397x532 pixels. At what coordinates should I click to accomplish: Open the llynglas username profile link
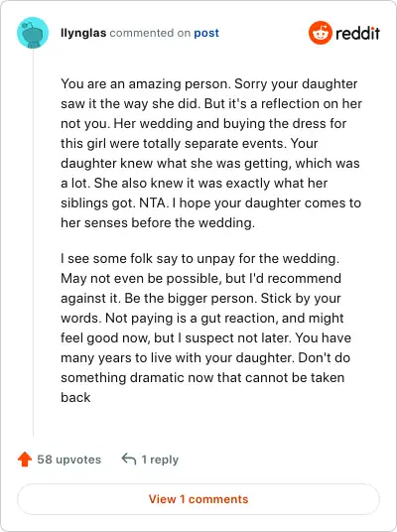click(x=83, y=33)
